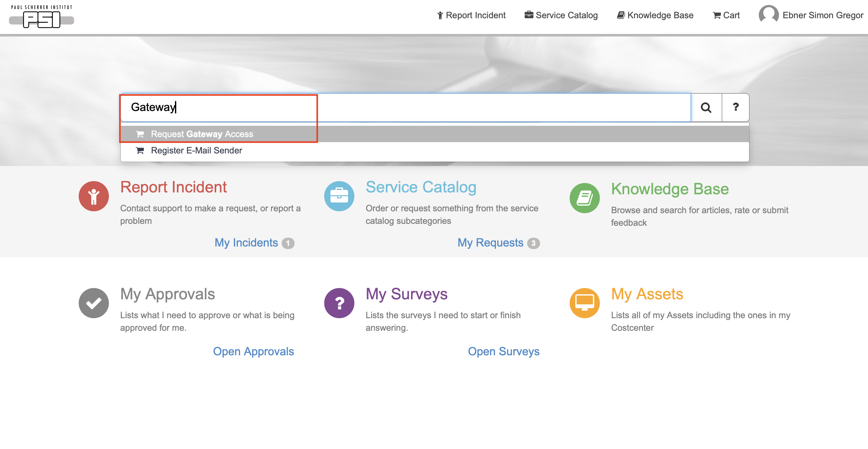Click into the Gateway search field
Screen dimensions: 868x449
click(405, 107)
